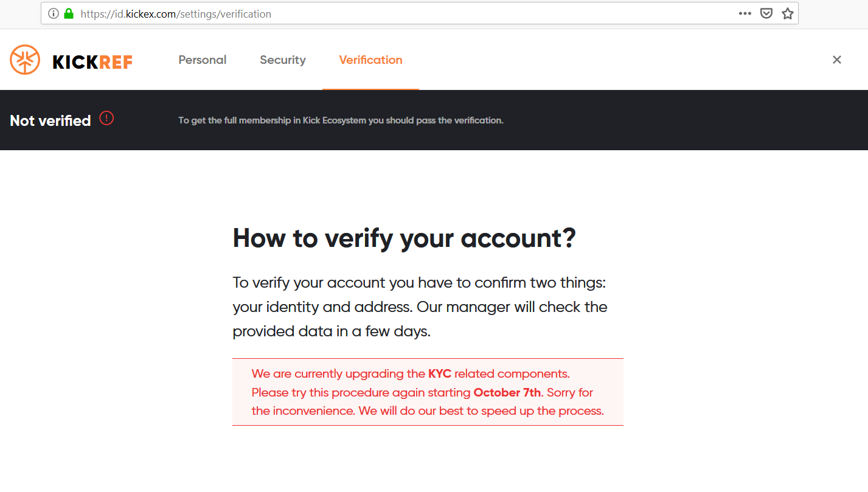Click the identity and address instruction paragraph

[420, 307]
